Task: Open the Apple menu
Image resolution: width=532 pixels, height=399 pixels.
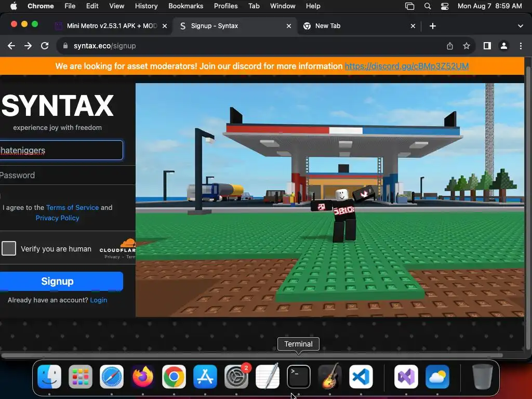Action: 14,6
